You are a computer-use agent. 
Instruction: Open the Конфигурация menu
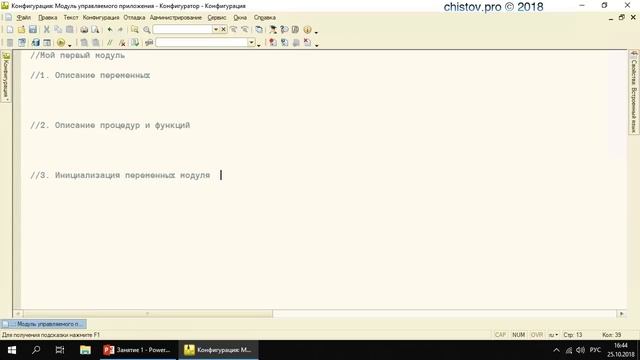pyautogui.click(x=101, y=18)
